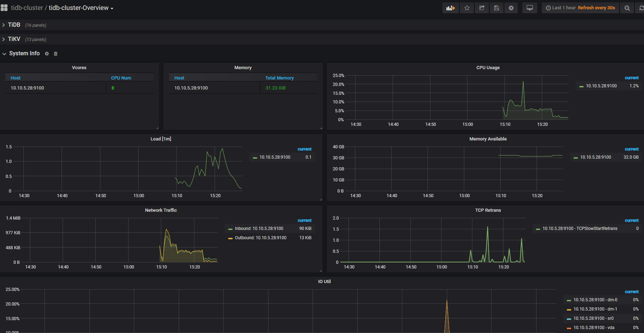Open the share dashboard icon
Image resolution: width=644 pixels, height=333 pixels.
(482, 8)
